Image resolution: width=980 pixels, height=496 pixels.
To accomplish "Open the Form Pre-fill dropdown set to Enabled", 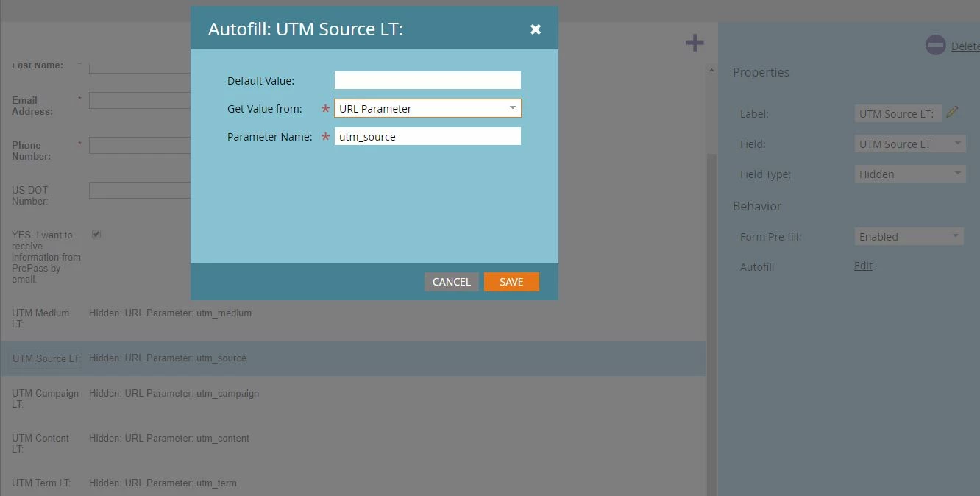I will click(x=909, y=236).
